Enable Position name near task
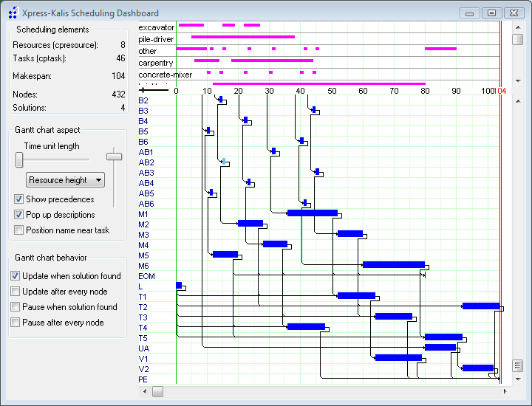 point(18,230)
